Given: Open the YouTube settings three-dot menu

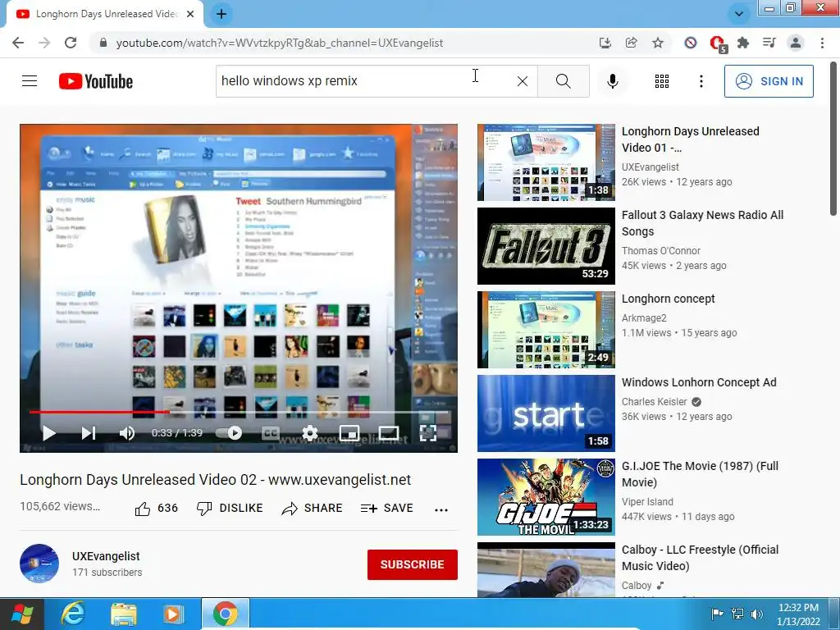Looking at the screenshot, I should [701, 81].
